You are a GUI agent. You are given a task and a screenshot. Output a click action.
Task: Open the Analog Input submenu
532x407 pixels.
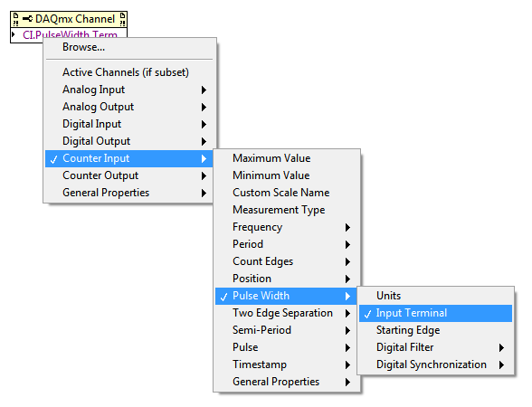click(129, 90)
